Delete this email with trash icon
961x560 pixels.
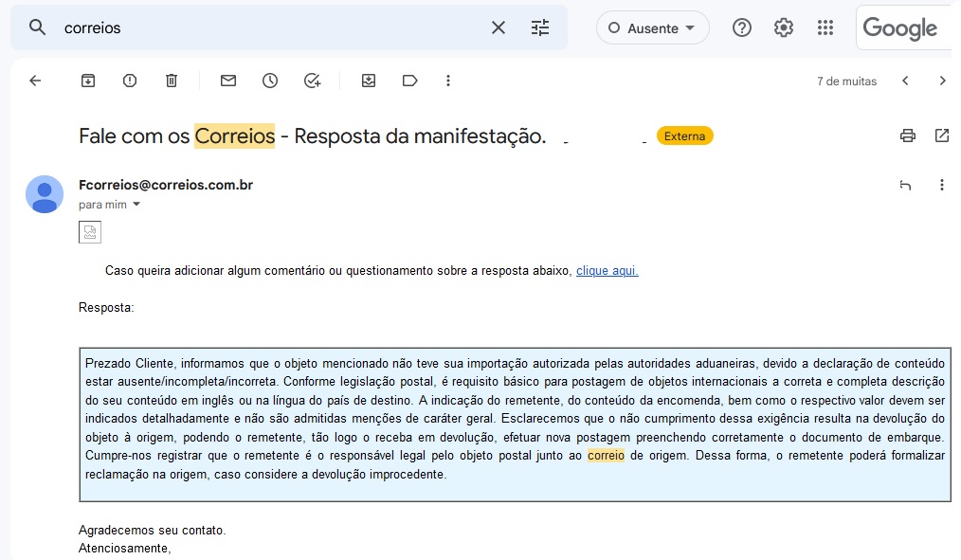(172, 81)
